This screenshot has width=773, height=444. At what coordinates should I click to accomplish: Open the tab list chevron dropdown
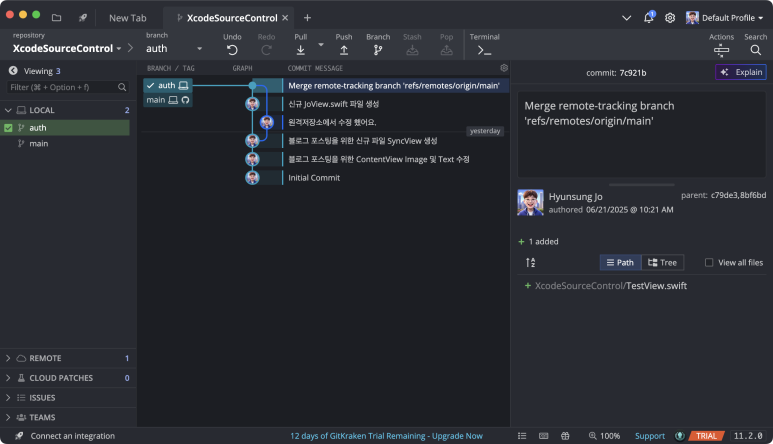[626, 18]
